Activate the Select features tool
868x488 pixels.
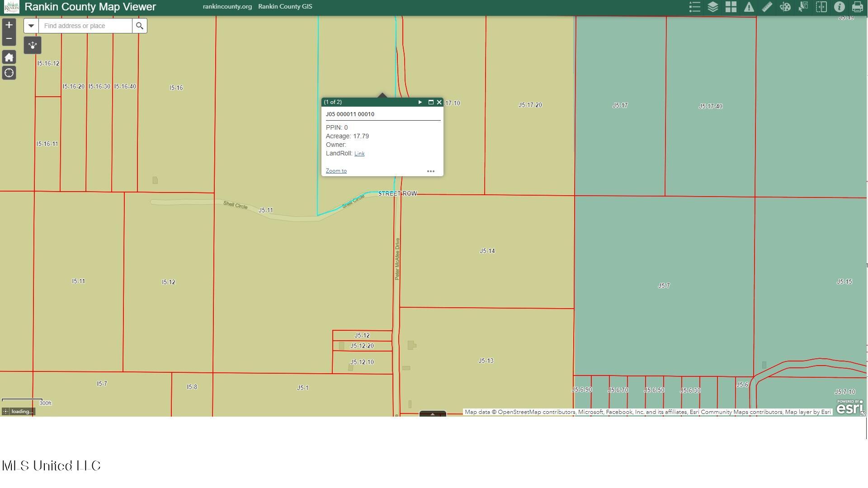point(803,7)
